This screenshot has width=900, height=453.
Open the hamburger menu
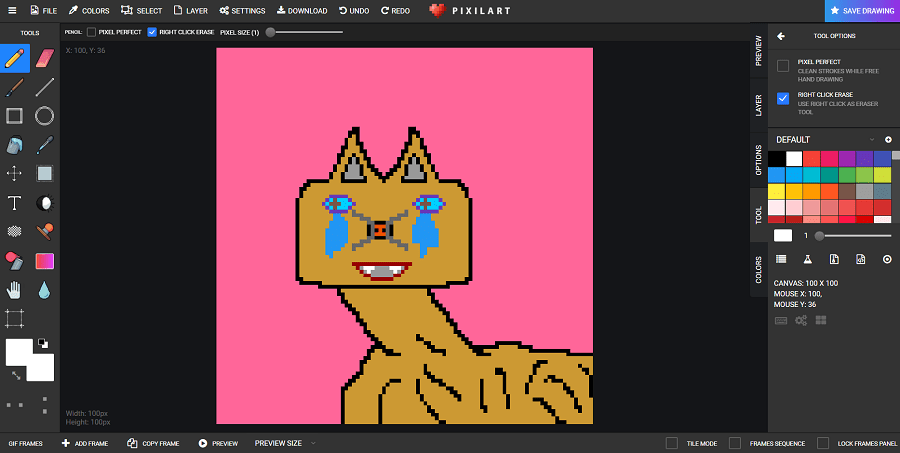[x=12, y=10]
